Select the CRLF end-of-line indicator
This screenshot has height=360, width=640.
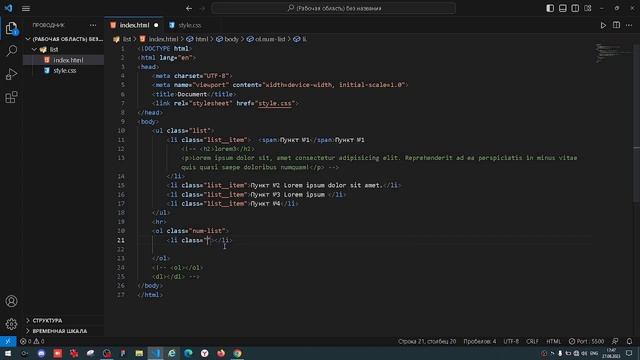[x=532, y=341]
